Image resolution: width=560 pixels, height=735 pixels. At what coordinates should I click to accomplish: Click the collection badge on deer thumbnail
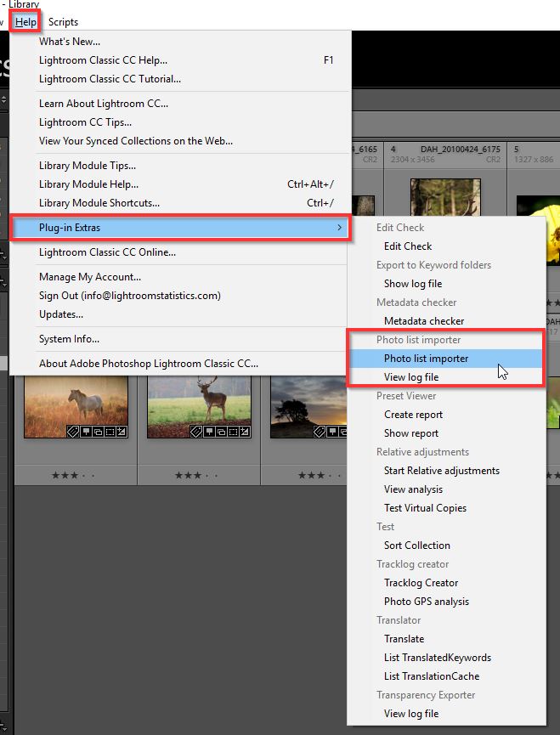[x=221, y=432]
